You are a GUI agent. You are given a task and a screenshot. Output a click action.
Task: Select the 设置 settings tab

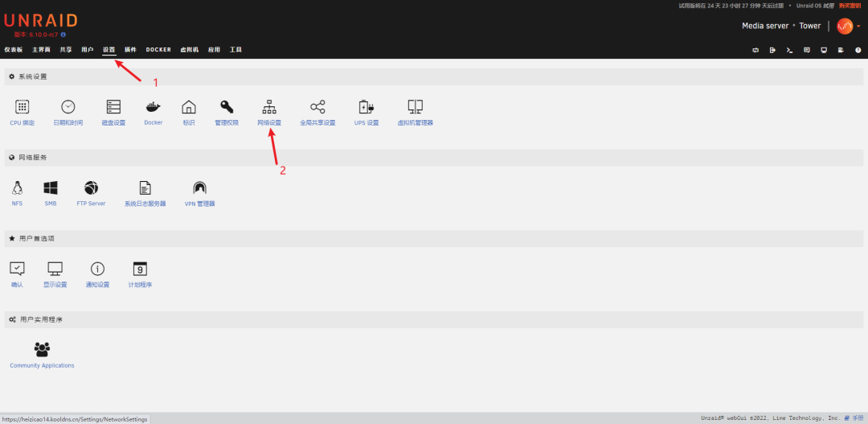(109, 49)
